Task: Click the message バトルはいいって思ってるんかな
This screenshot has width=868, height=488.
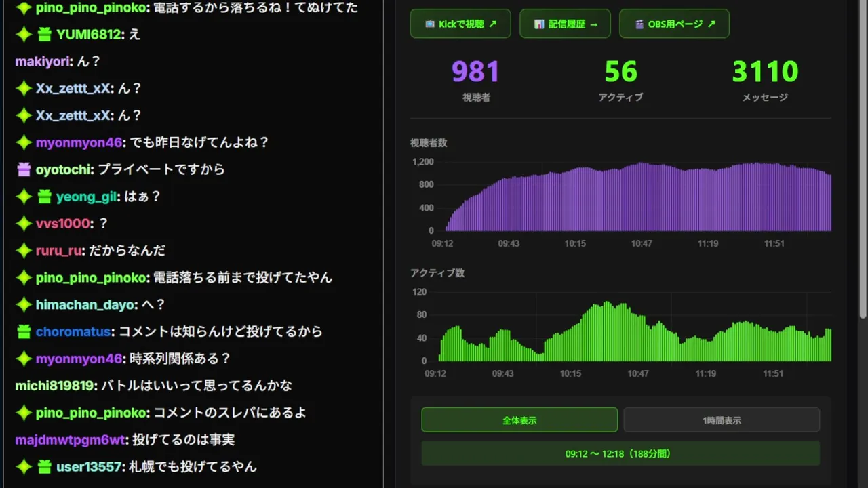Action: click(197, 386)
